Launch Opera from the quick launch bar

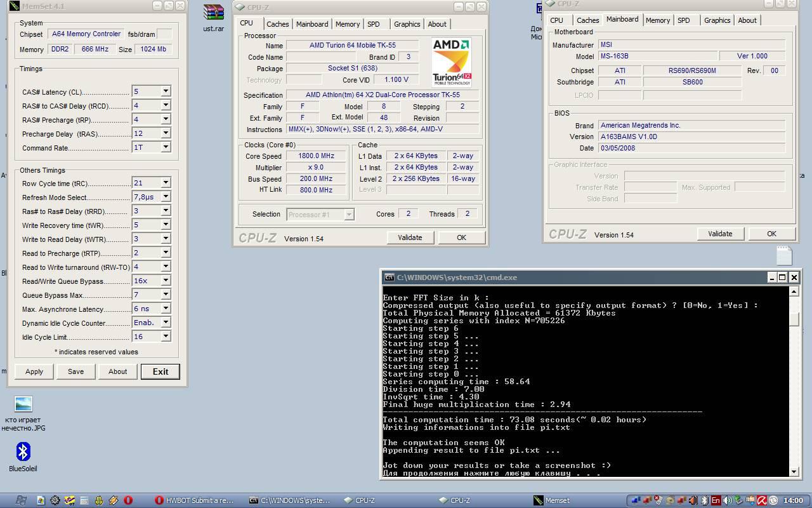click(128, 500)
